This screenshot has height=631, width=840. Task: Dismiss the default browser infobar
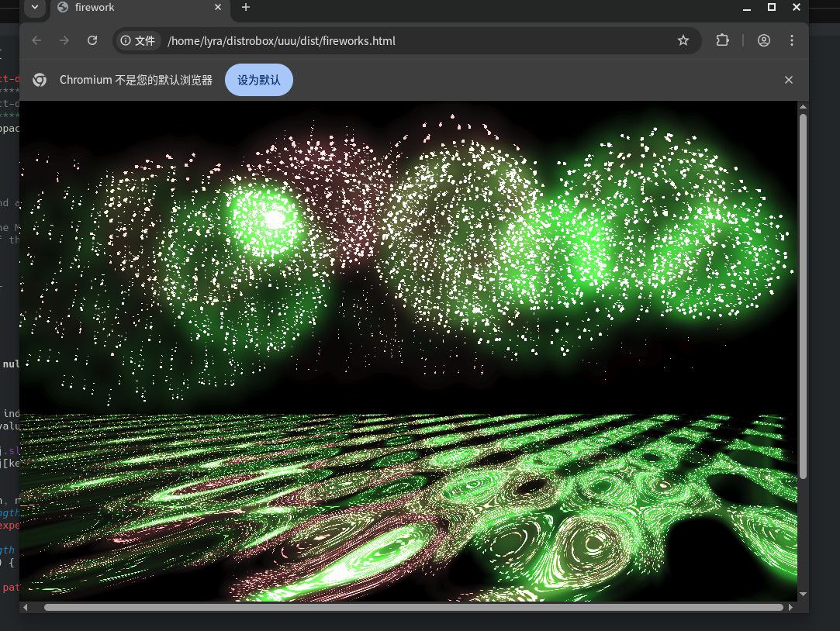tap(788, 80)
